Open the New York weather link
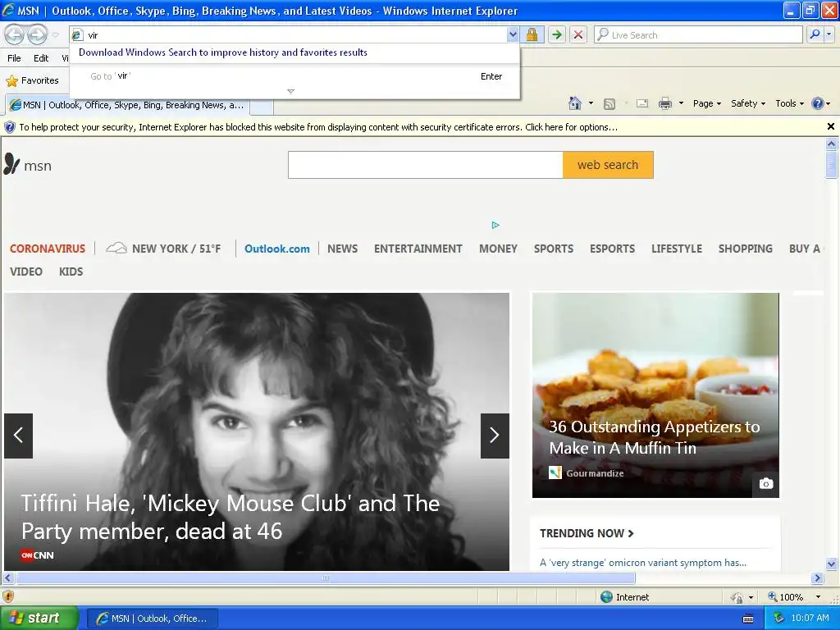 164,249
